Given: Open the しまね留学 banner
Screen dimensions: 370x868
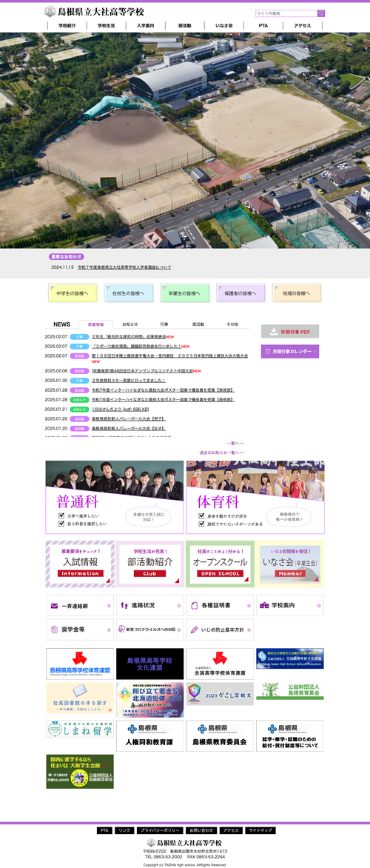Looking at the screenshot, I should pos(80,729).
